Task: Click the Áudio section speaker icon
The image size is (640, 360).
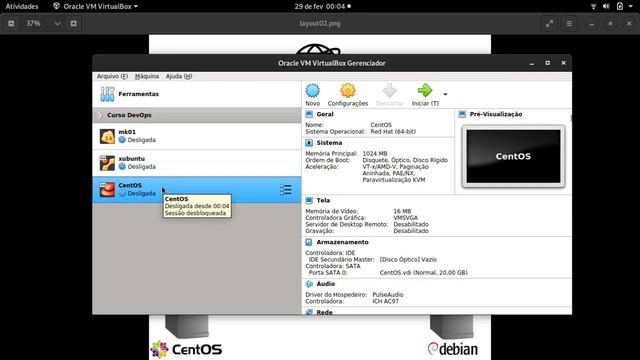Action: pos(309,284)
